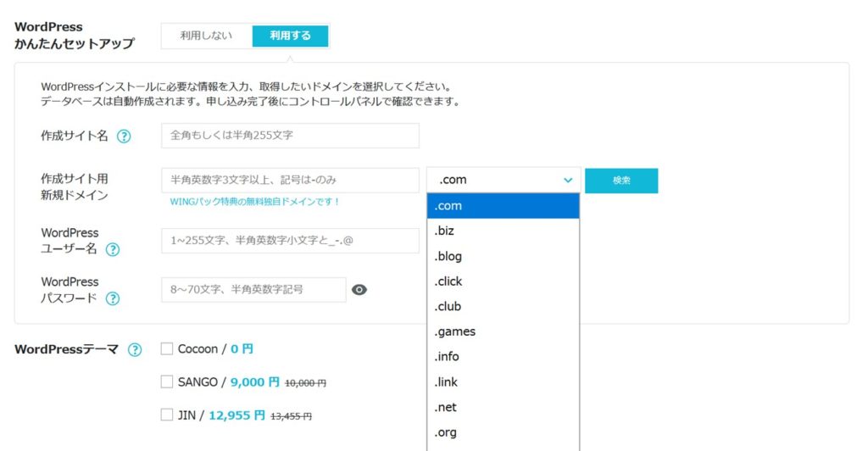Click the Cocoon / 0 円 label
This screenshot has width=868, height=451.
pos(215,349)
